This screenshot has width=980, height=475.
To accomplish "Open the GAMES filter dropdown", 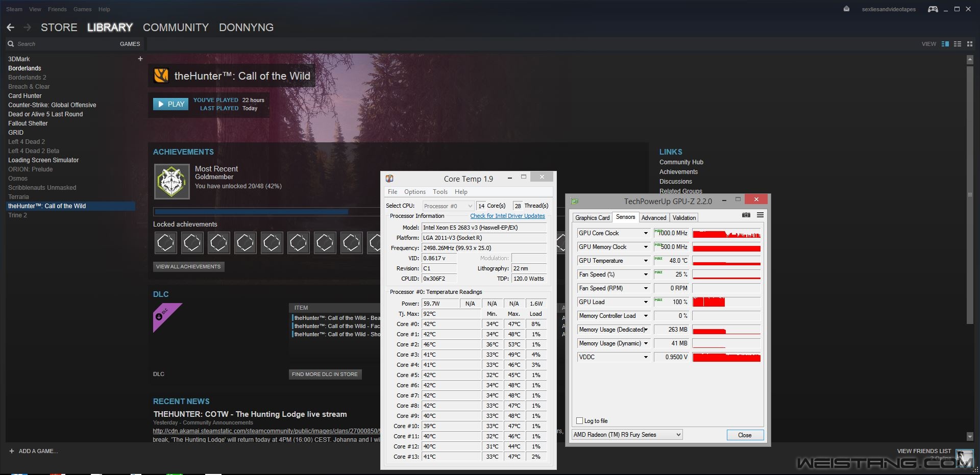I will [130, 44].
